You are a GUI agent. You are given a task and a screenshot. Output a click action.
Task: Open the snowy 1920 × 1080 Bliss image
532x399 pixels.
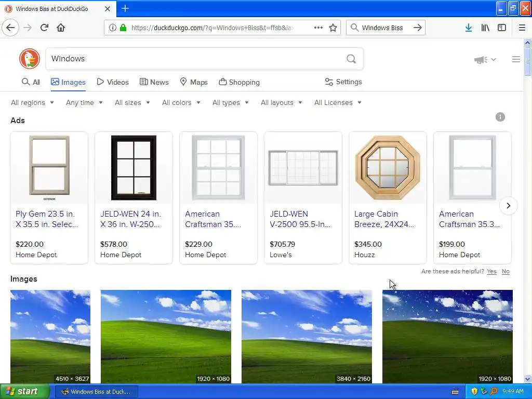447,337
